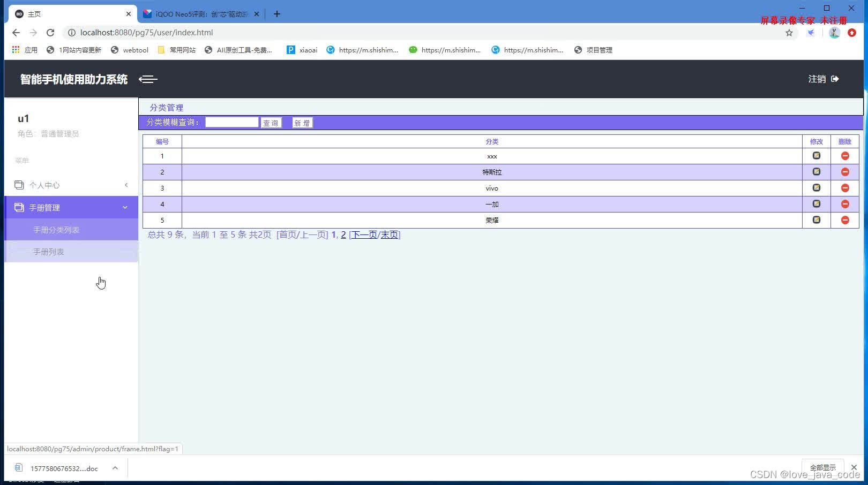Delete the 荣耀 category row
Screen dimensions: 868x485
click(x=845, y=220)
